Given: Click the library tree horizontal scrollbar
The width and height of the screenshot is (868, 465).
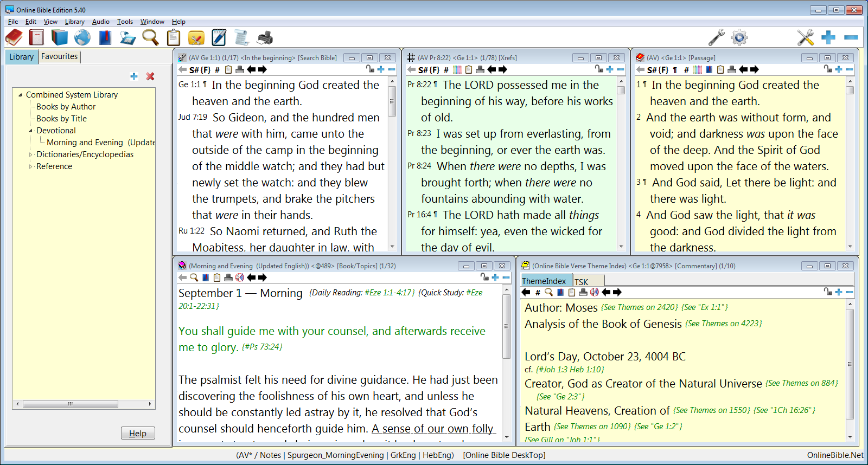Looking at the screenshot, I should (84, 404).
